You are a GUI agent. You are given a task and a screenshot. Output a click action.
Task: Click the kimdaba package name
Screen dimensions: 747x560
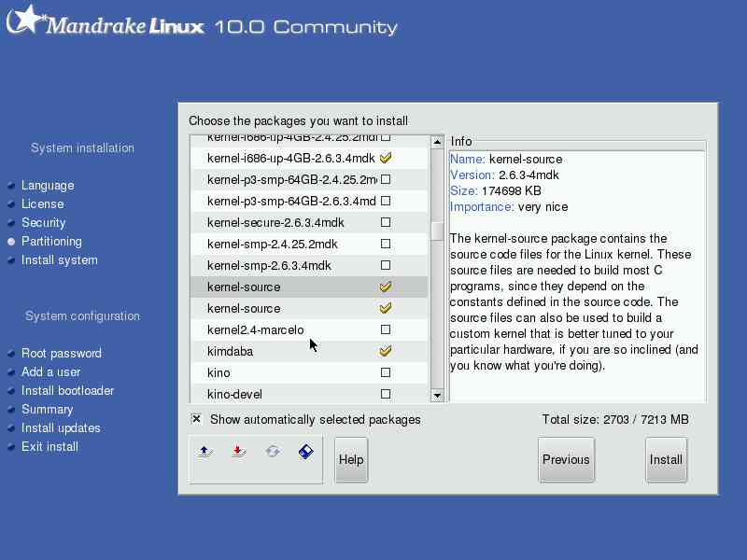(230, 352)
